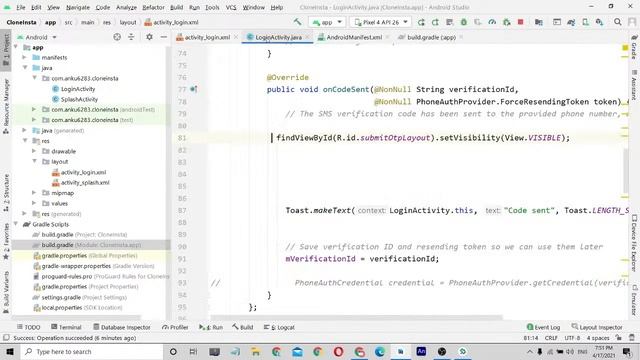Click the Make Project hammer icon
Viewport: 640px width, 360px height.
(297, 22)
